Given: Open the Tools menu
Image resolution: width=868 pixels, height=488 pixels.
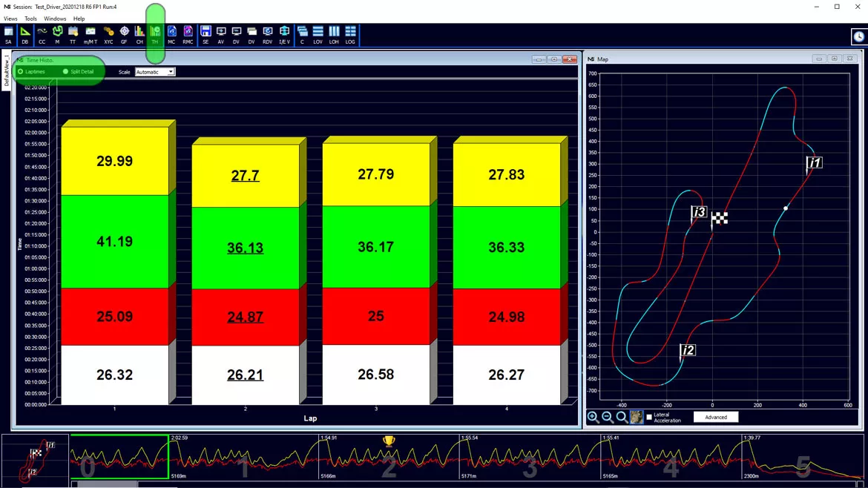Looking at the screenshot, I should click(x=30, y=19).
